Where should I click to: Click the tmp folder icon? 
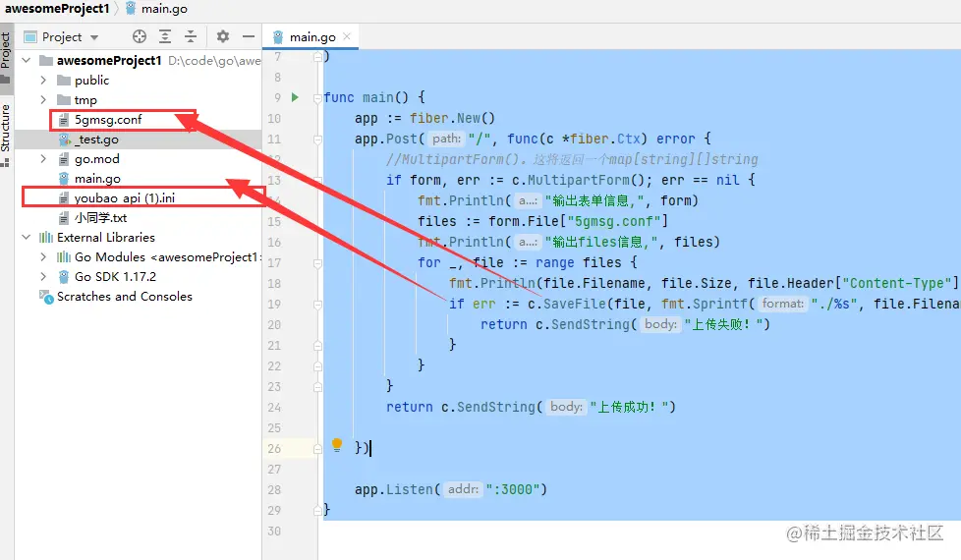pyautogui.click(x=64, y=100)
